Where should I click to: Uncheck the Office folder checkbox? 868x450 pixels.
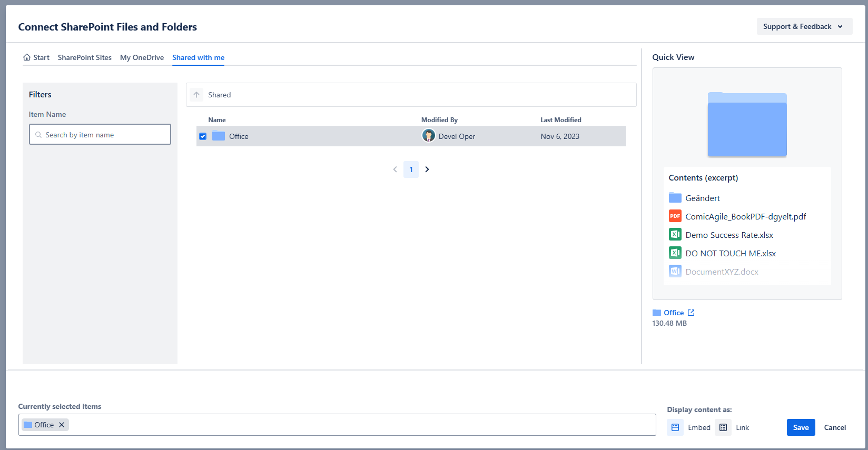point(203,136)
